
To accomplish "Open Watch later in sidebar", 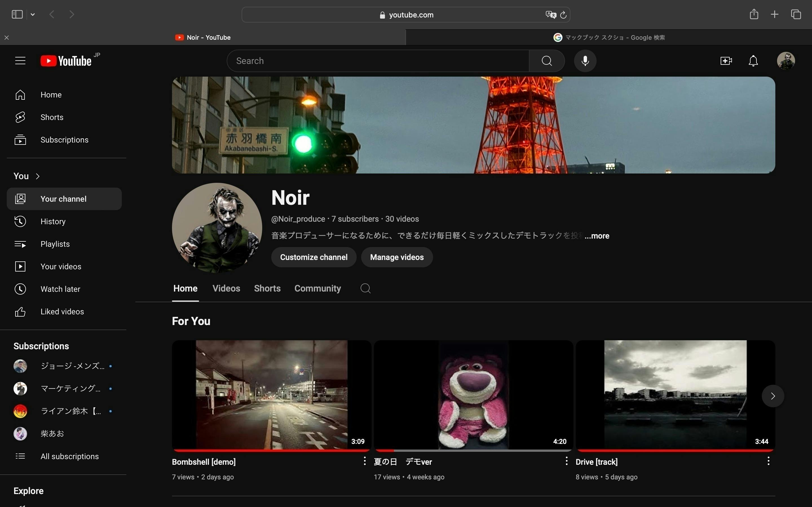I will [60, 289].
